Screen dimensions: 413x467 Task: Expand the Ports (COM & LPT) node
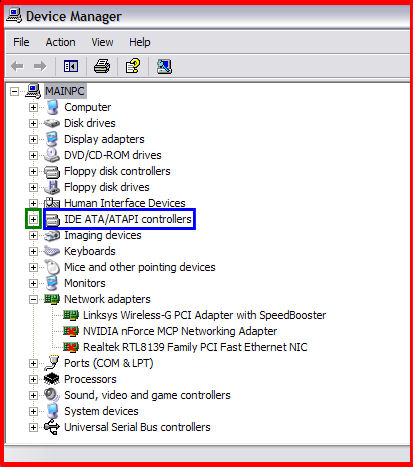(x=33, y=363)
